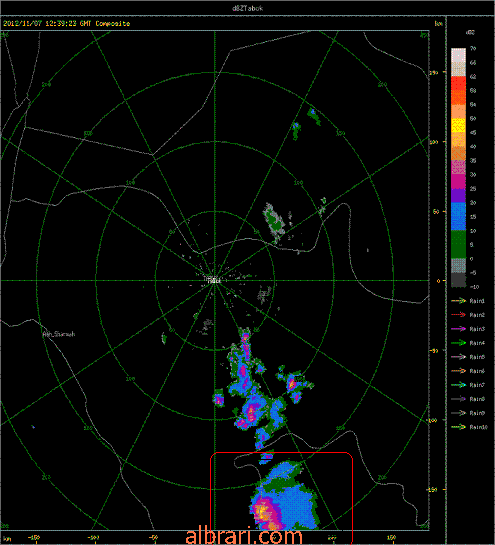Click the GMT Composite timestamp text
This screenshot has height=545, width=495.
pyautogui.click(x=66, y=24)
